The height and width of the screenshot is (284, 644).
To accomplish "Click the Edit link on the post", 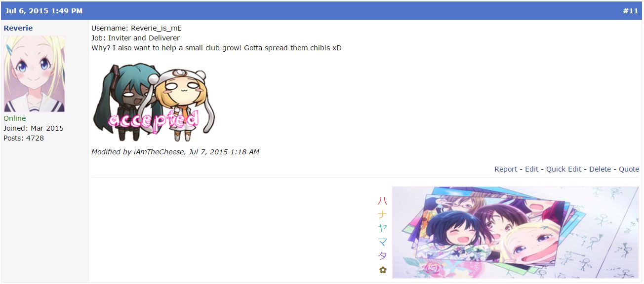I will [532, 169].
